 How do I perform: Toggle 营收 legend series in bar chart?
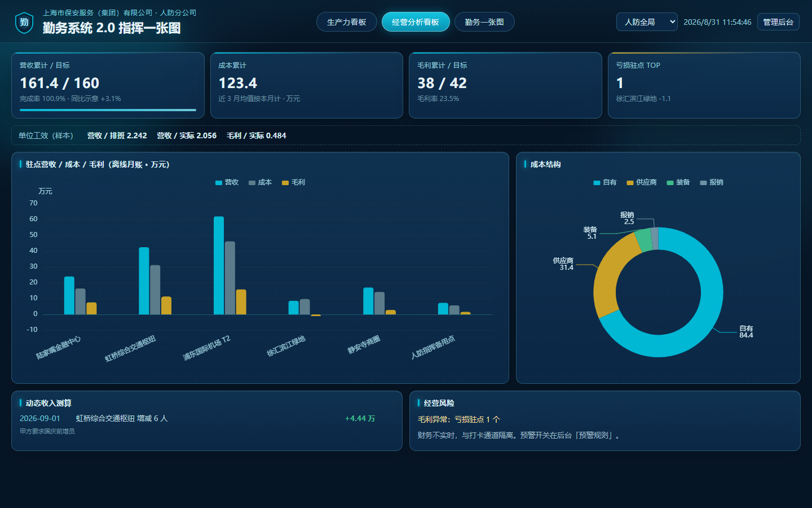tap(227, 182)
